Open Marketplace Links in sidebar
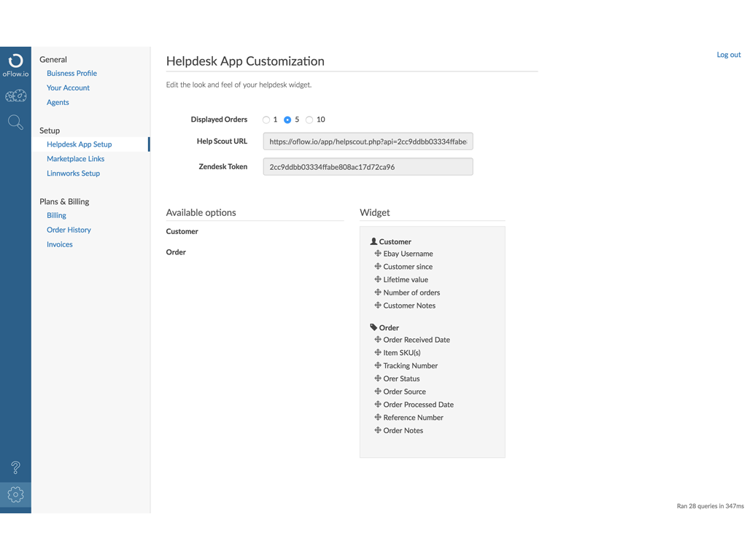The height and width of the screenshot is (560, 747). [x=75, y=159]
